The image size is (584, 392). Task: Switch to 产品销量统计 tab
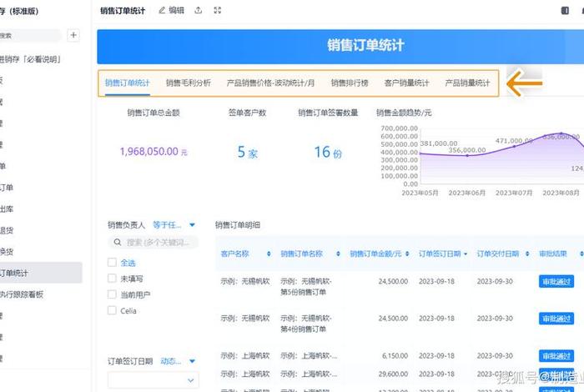click(467, 83)
